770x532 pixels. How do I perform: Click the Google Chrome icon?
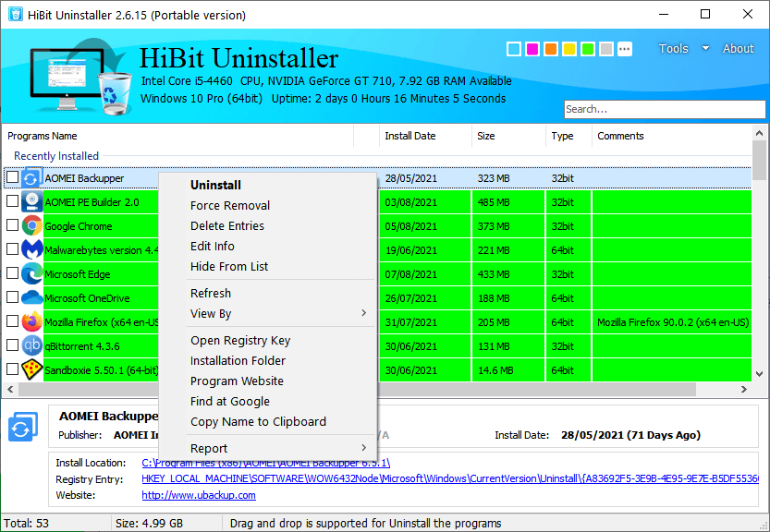[32, 225]
